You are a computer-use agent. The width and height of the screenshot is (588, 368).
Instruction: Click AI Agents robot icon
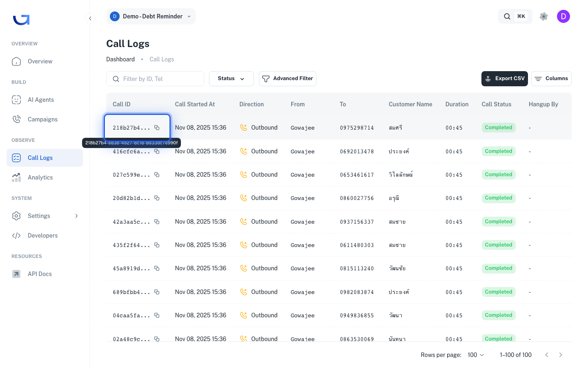tap(16, 100)
